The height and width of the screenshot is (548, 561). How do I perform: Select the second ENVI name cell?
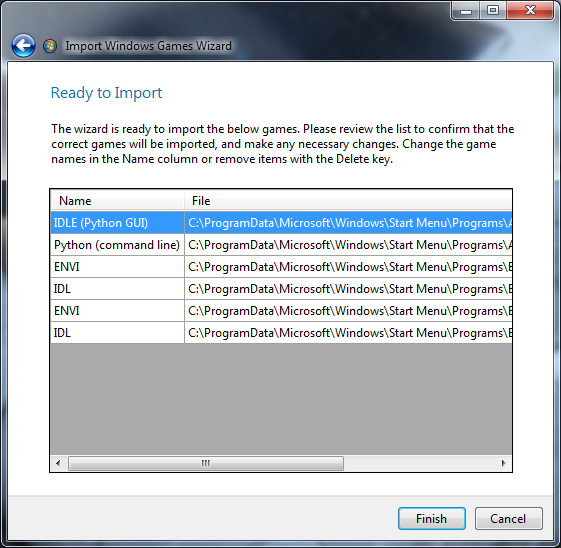117,311
